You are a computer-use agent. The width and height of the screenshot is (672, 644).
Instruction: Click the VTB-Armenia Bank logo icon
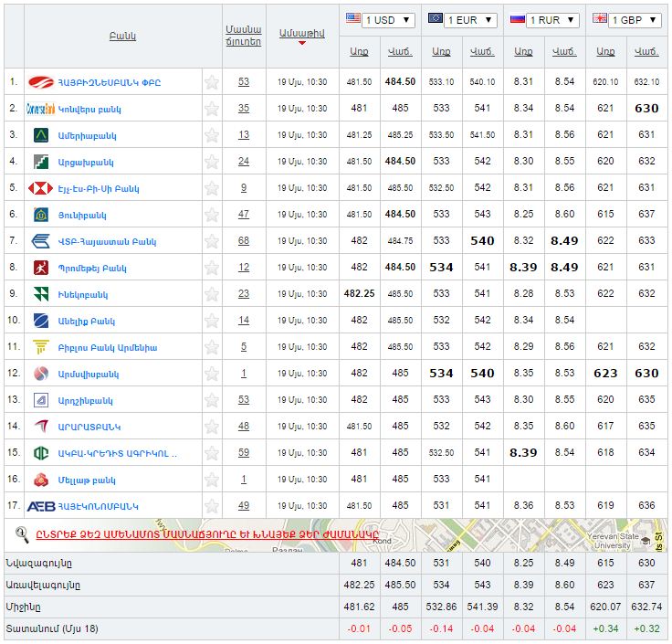coord(41,241)
